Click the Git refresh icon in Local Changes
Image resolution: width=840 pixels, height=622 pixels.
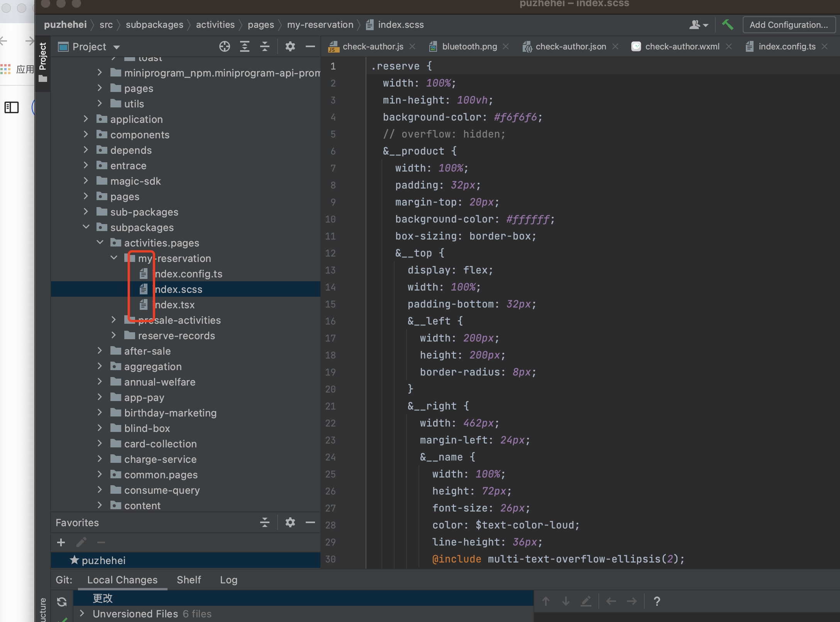[62, 602]
